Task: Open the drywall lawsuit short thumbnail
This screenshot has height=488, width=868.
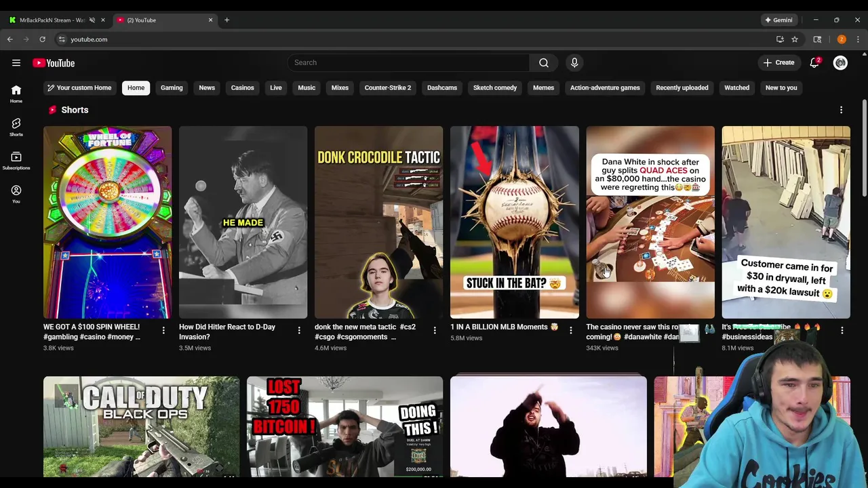Action: pyautogui.click(x=786, y=222)
